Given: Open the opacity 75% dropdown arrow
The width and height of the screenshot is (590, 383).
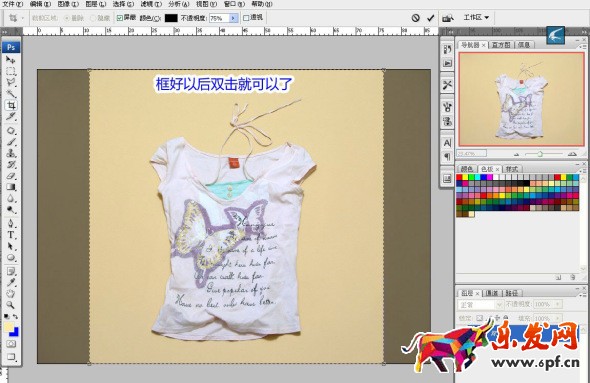Looking at the screenshot, I should tap(234, 18).
